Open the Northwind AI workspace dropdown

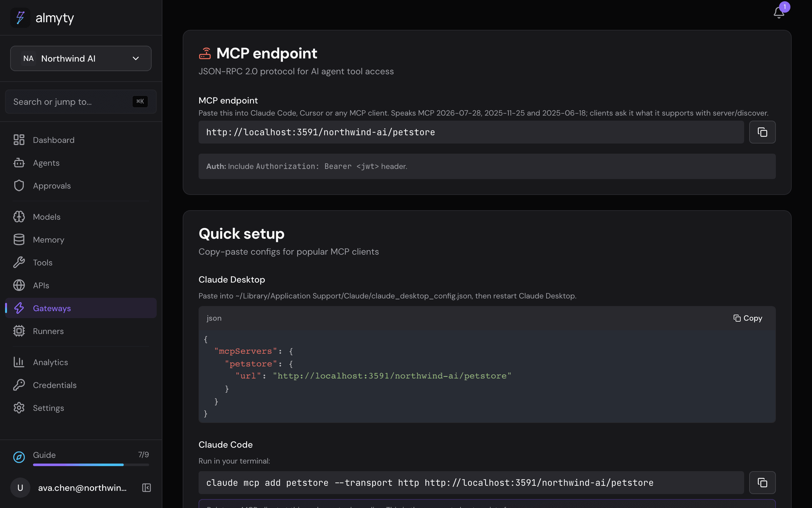pyautogui.click(x=81, y=58)
